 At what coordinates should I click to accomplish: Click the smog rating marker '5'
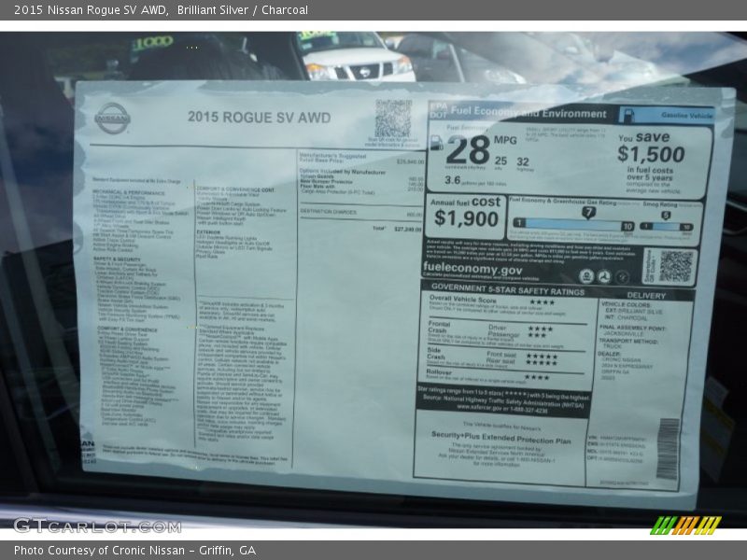[x=666, y=216]
